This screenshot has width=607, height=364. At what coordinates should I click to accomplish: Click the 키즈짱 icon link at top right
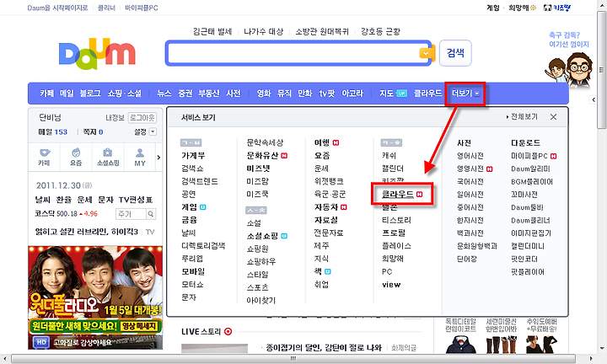pyautogui.click(x=557, y=8)
